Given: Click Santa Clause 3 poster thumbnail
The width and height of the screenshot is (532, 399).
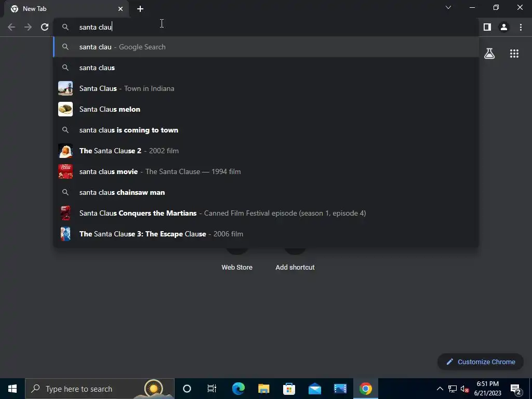Looking at the screenshot, I should [x=65, y=234].
